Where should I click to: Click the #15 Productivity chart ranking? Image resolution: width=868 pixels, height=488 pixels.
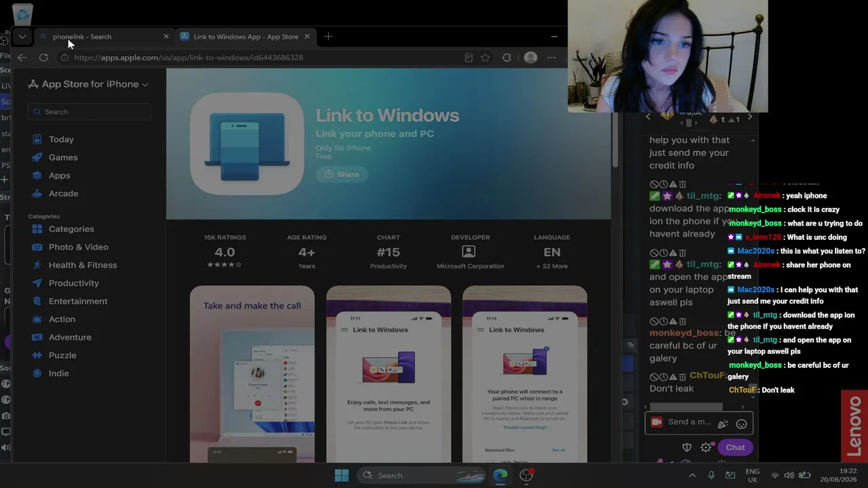click(389, 251)
